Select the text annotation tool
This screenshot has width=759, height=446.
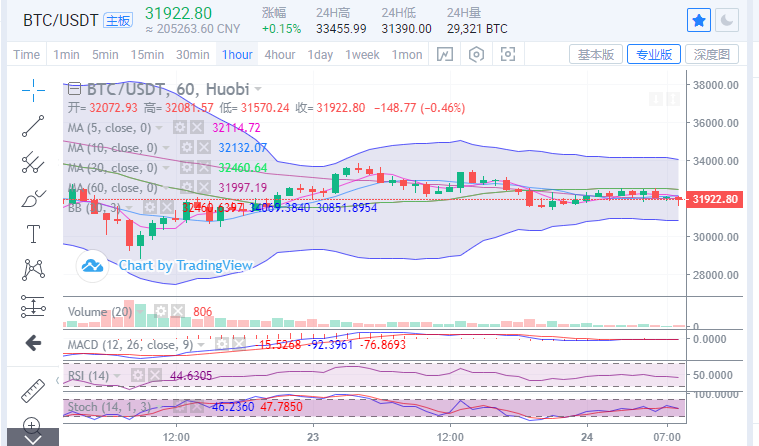33,234
